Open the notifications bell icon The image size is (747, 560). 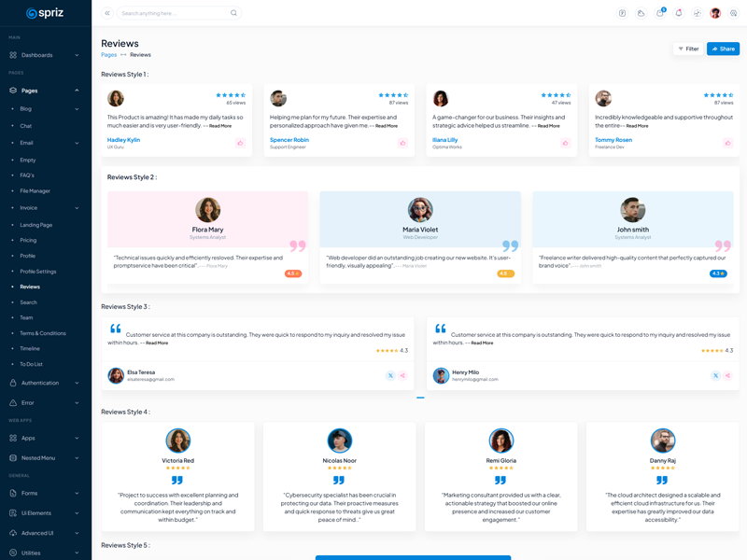pyautogui.click(x=678, y=13)
